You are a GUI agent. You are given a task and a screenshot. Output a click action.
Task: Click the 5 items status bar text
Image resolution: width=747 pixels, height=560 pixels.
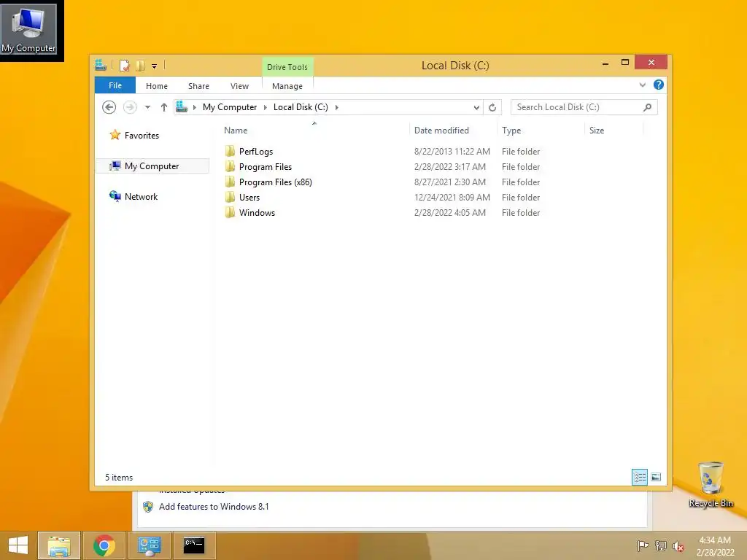[119, 477]
